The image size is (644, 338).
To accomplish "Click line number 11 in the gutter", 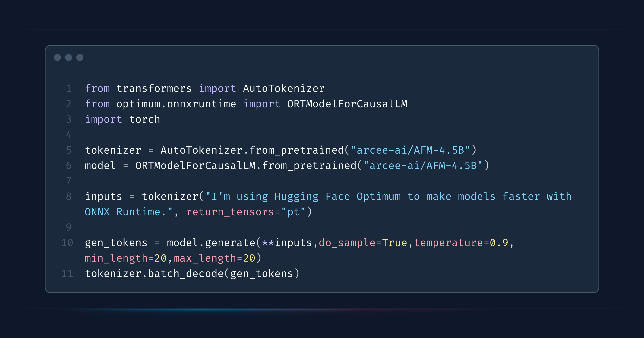I will (x=67, y=274).
